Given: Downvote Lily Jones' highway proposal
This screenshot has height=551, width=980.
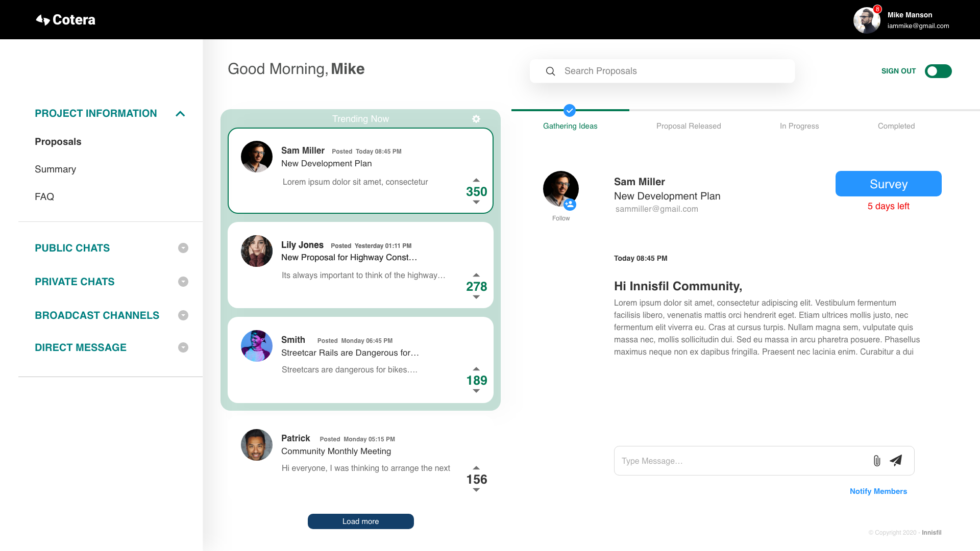Looking at the screenshot, I should coord(476,297).
